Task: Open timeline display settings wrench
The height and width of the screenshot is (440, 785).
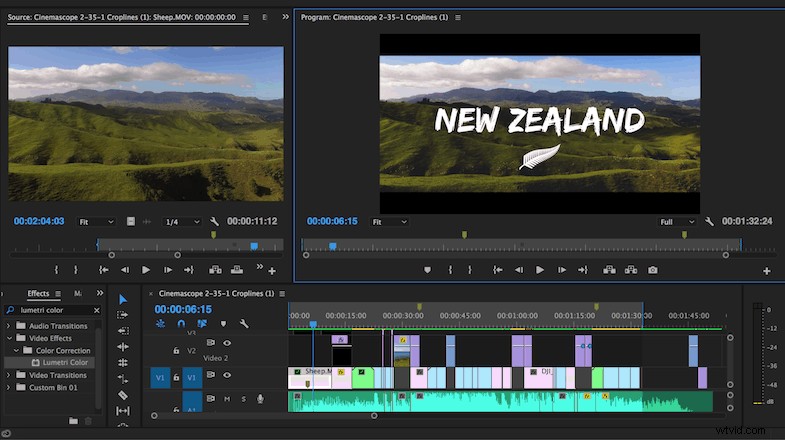Action: [244, 324]
